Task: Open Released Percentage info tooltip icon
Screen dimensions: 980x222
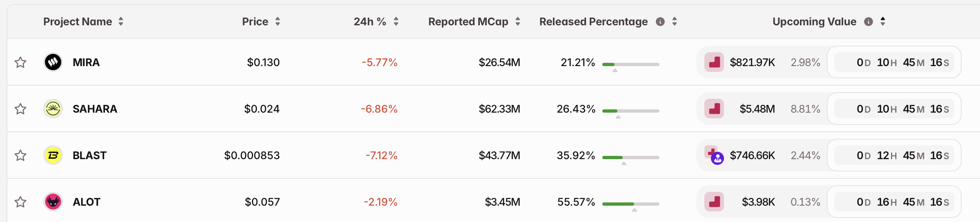Action: click(x=660, y=22)
